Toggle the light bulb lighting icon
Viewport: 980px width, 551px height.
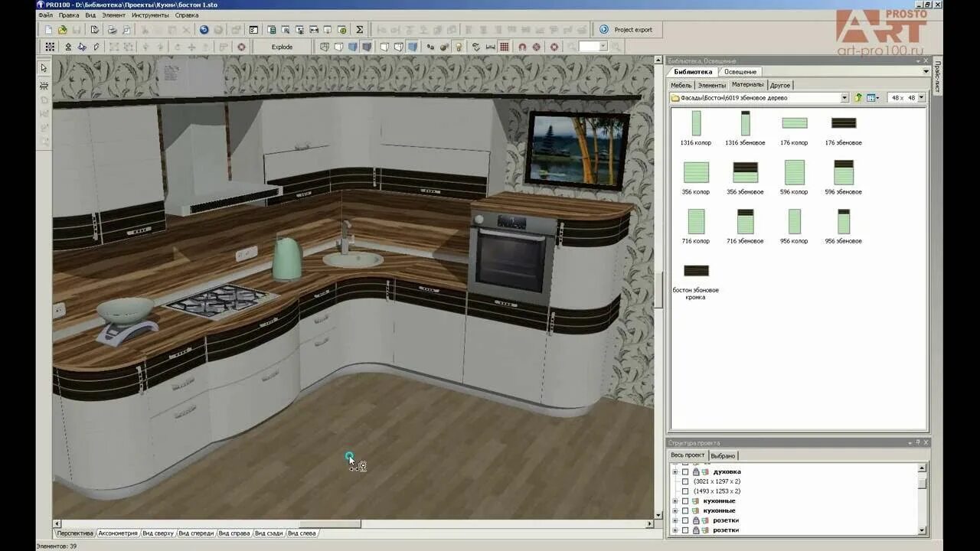[458, 47]
